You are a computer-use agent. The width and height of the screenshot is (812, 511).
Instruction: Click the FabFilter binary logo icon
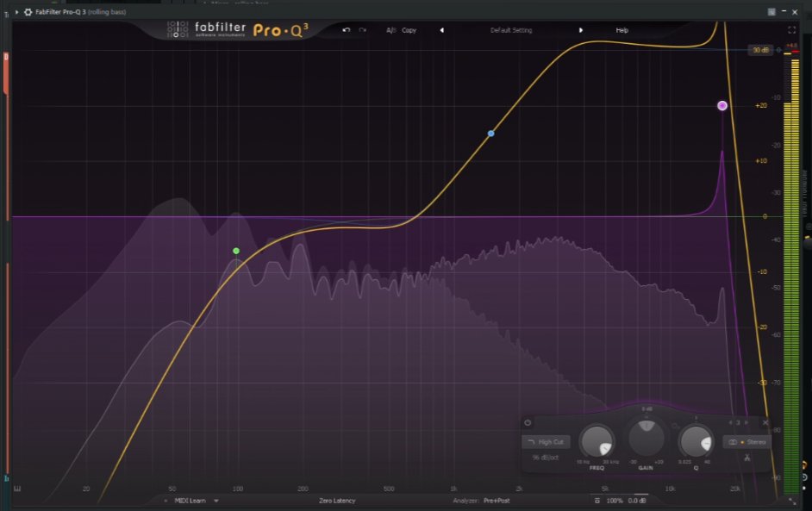178,29
